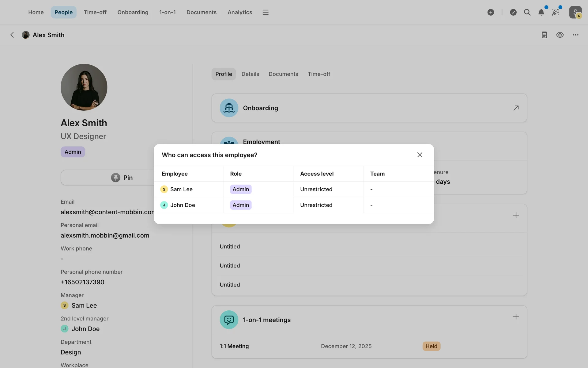
Task: Open Analytics in the top navigation
Action: coord(239,12)
